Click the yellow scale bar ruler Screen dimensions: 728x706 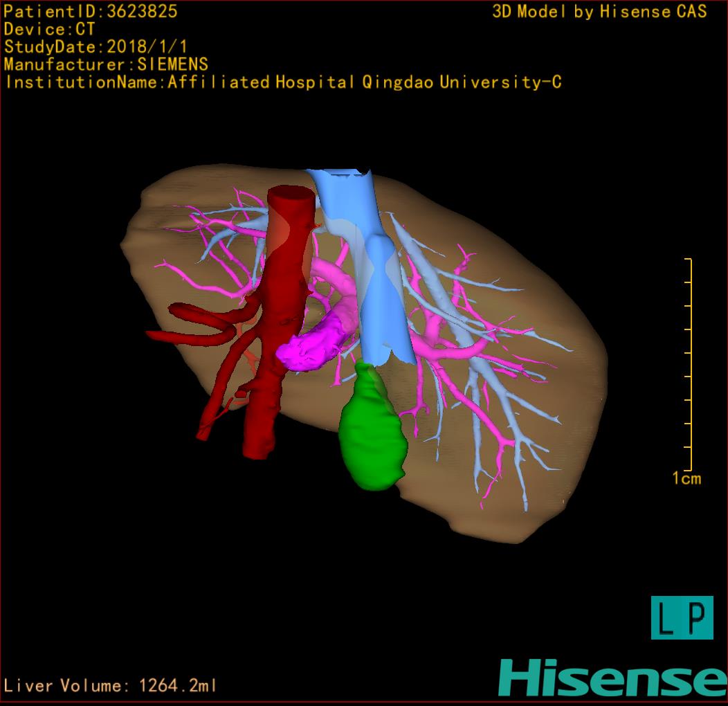[689, 363]
